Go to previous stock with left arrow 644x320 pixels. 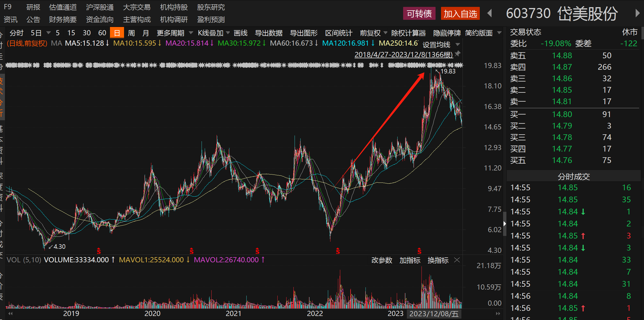tap(490, 13)
